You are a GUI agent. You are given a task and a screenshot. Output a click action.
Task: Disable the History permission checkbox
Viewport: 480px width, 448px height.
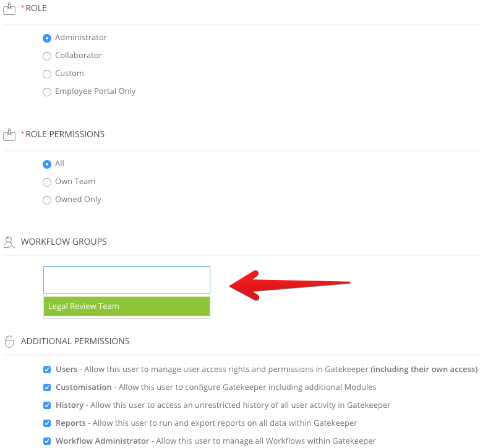click(47, 405)
